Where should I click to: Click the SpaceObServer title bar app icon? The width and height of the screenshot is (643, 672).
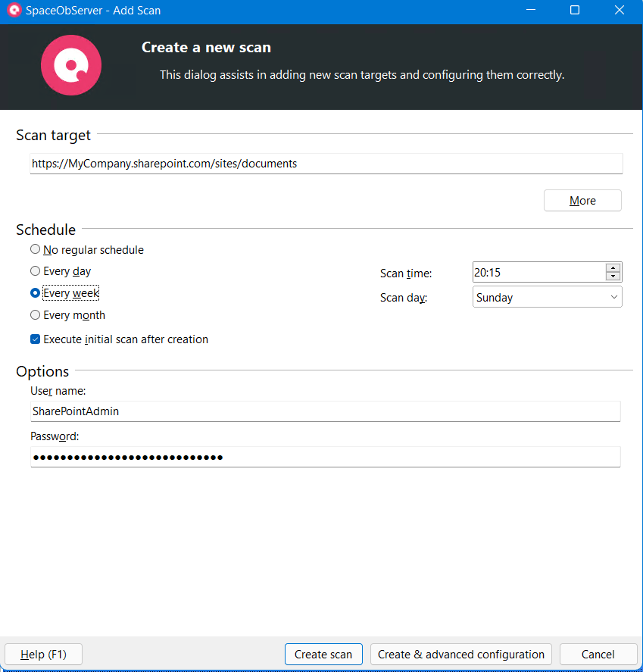[x=14, y=10]
